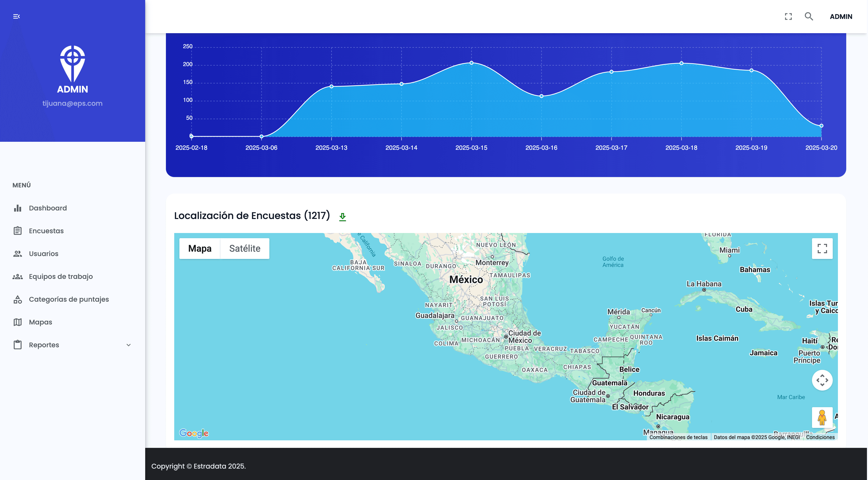Open search with magnifier icon
This screenshot has height=480, width=868.
(x=809, y=17)
